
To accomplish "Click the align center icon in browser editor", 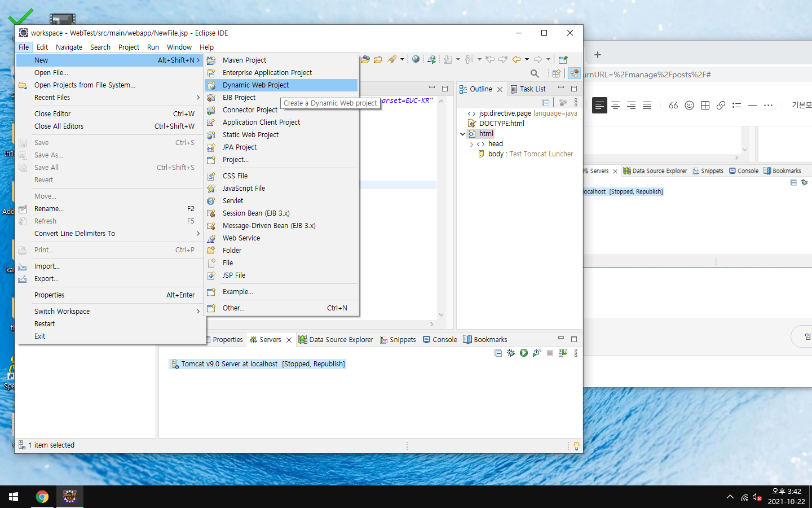I will point(616,106).
